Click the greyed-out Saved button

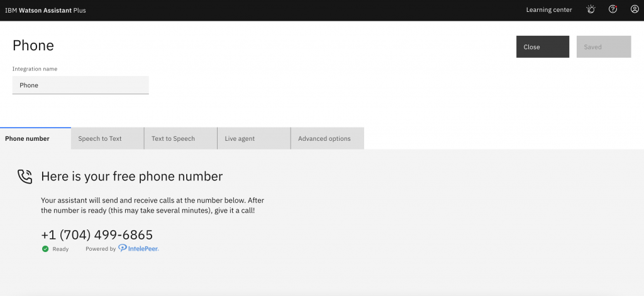[x=603, y=47]
